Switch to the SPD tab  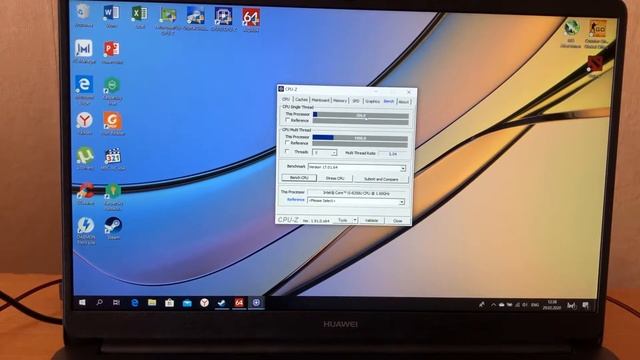pyautogui.click(x=356, y=101)
